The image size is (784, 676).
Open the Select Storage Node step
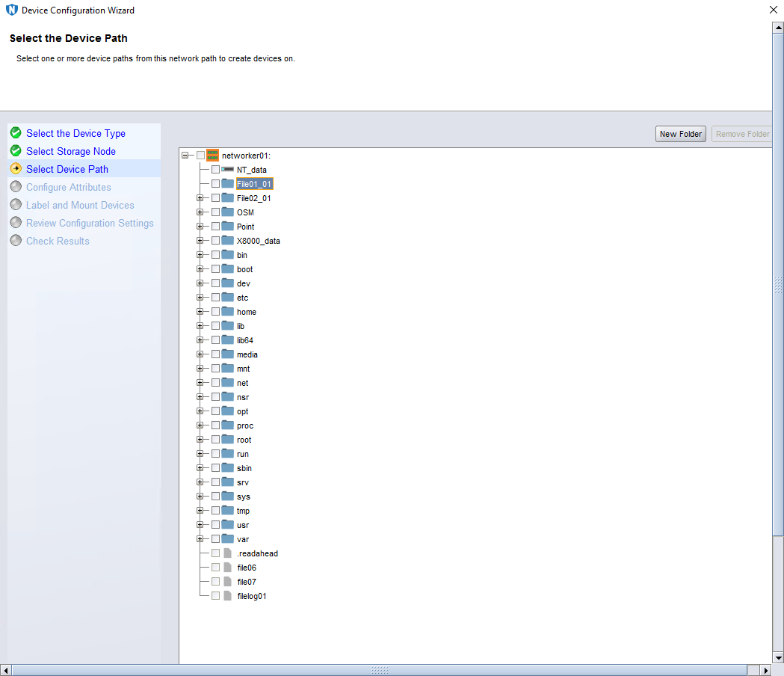click(71, 151)
